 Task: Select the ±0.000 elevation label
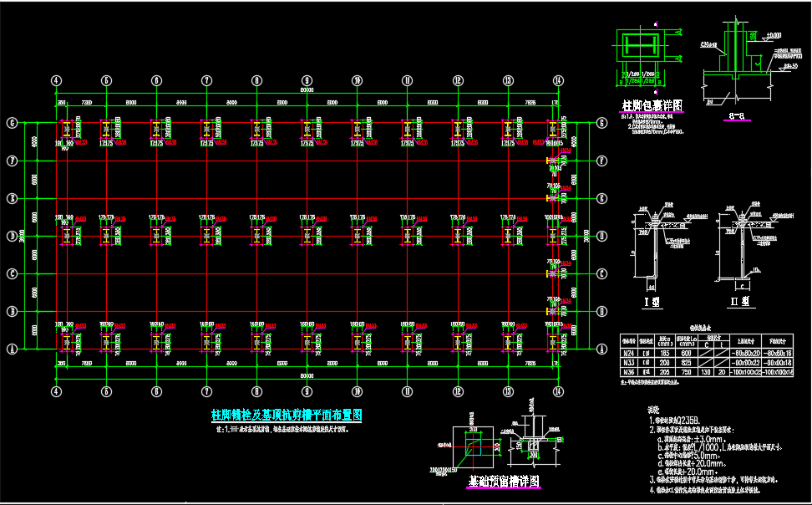[x=774, y=36]
